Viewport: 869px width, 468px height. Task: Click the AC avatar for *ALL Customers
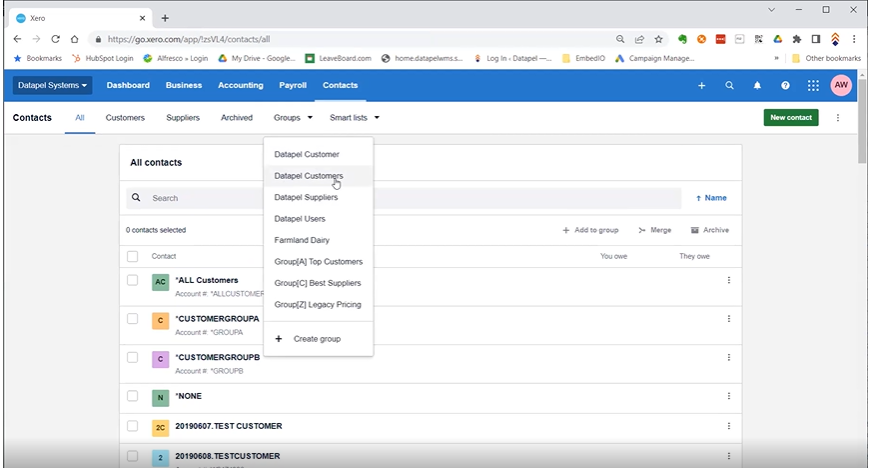pyautogui.click(x=160, y=282)
